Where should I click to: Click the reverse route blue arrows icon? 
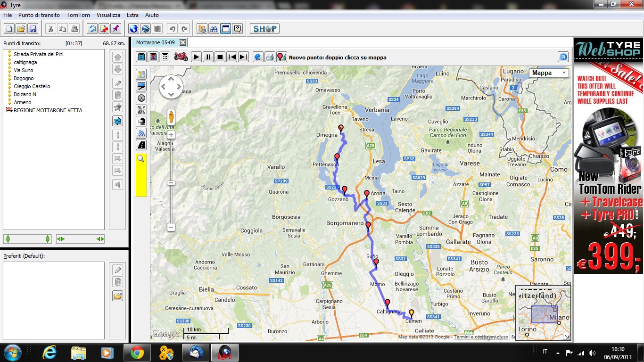click(92, 29)
